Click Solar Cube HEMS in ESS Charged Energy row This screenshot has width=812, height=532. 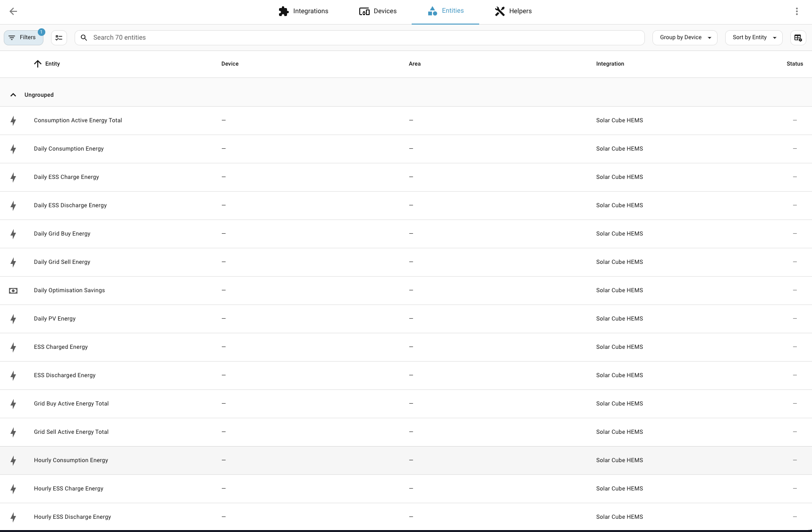619,347
